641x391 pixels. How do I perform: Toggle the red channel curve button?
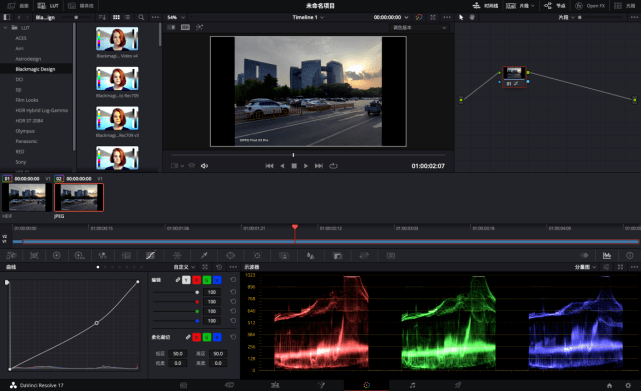197,280
